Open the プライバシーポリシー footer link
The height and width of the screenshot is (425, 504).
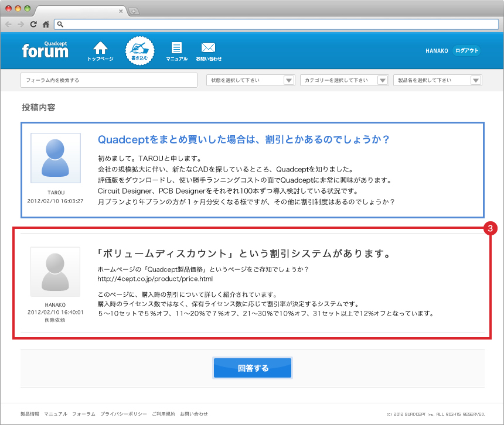124,414
